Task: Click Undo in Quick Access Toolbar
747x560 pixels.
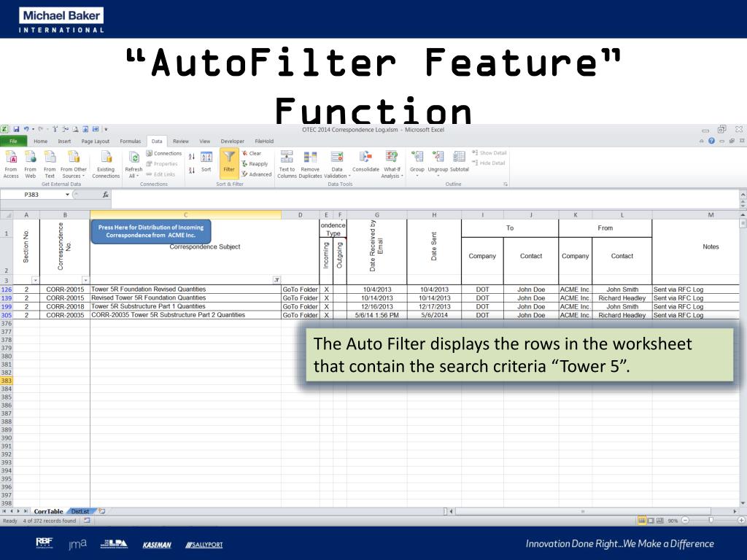Action: (x=27, y=129)
